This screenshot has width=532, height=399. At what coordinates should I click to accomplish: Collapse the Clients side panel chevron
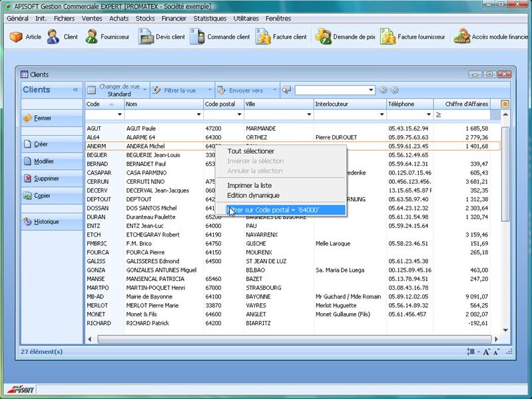pos(75,90)
